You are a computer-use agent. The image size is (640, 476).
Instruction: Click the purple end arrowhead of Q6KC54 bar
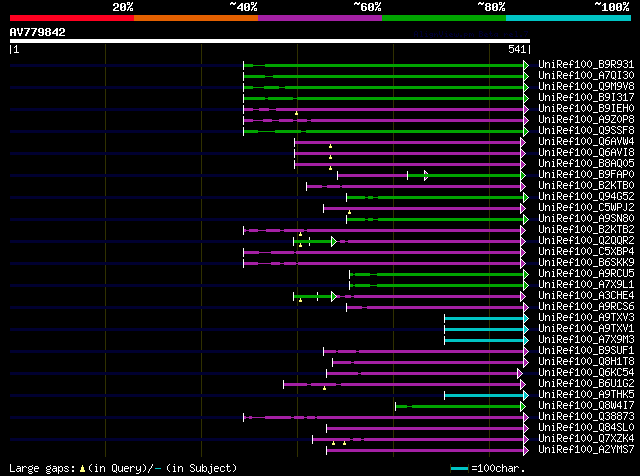tap(519, 374)
